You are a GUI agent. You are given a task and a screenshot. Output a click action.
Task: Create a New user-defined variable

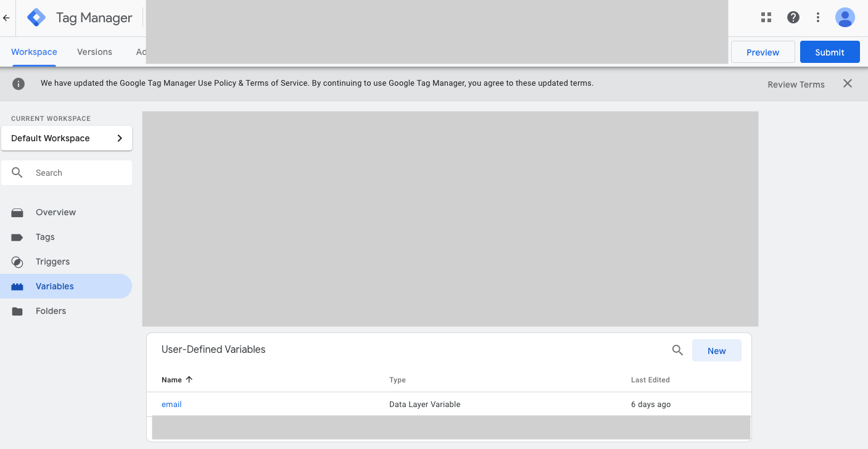pyautogui.click(x=716, y=350)
